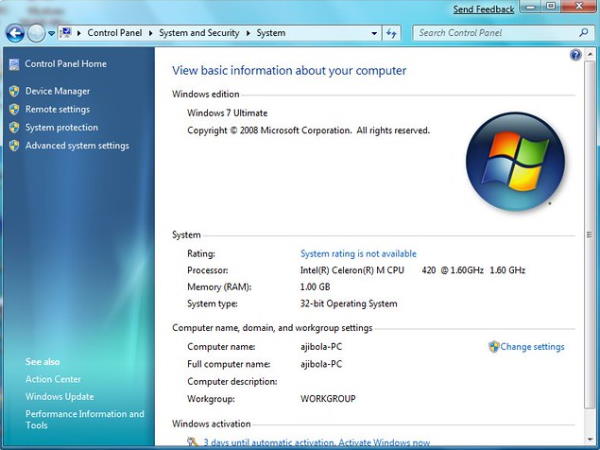Click the vertical scrollbar thumb
This screenshot has width=600, height=450.
(x=589, y=235)
